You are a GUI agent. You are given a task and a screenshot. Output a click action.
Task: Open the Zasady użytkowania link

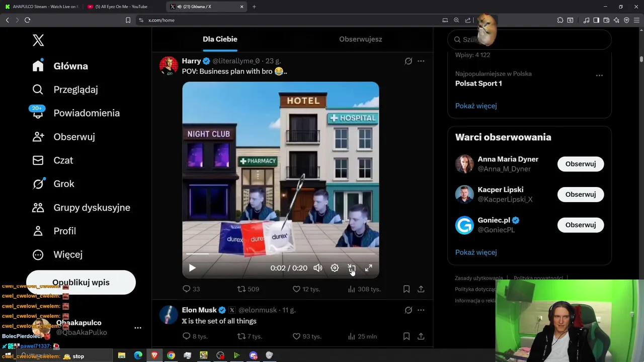click(479, 278)
